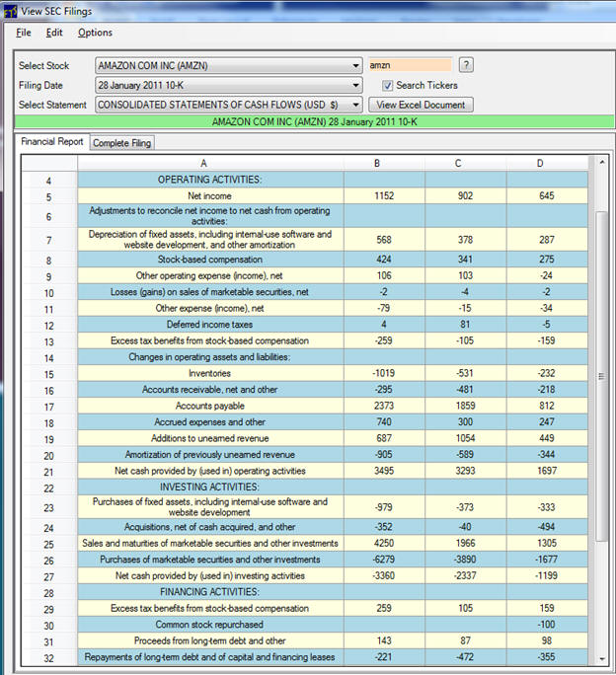
Task: Click the value 4250 in column B
Action: (384, 544)
